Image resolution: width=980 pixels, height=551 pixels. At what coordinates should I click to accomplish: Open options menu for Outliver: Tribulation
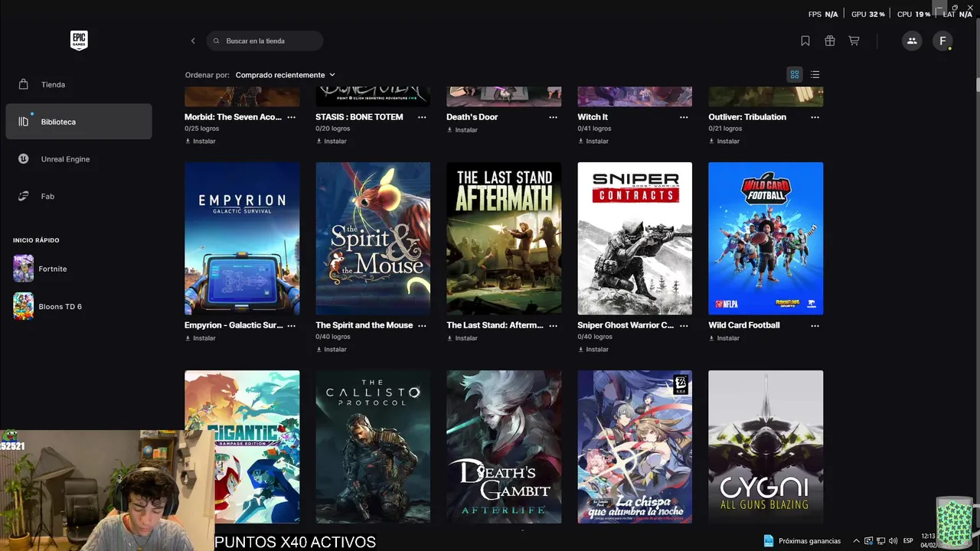pyautogui.click(x=815, y=117)
